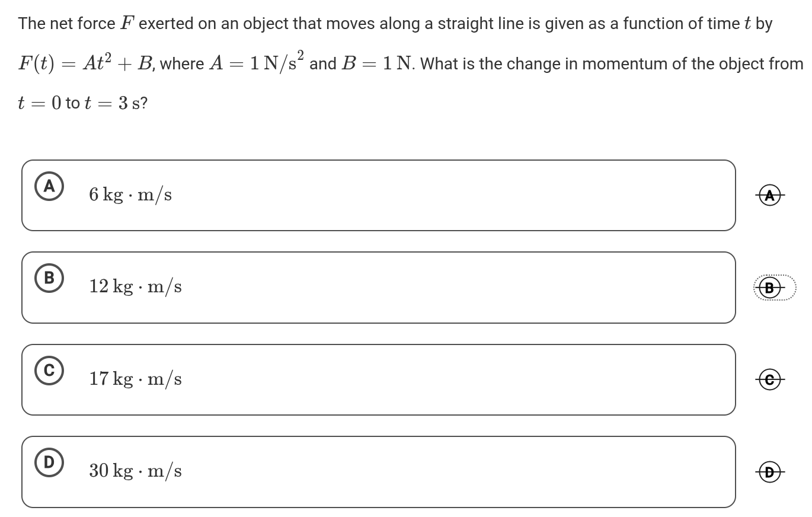Eliminate answer choice C with strikethrough icon
Image resolution: width=812 pixels, height=517 pixels.
[x=769, y=379]
